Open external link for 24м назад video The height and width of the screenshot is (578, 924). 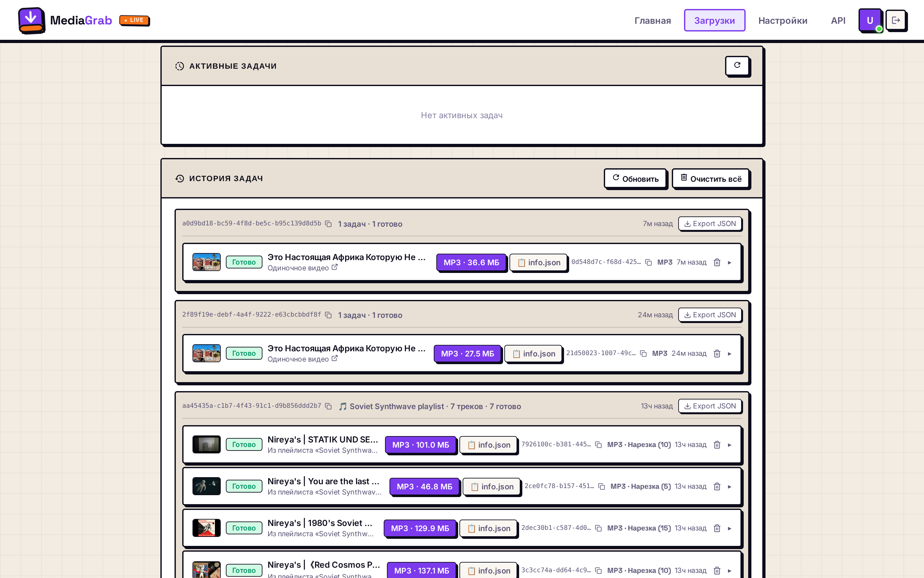click(x=335, y=359)
